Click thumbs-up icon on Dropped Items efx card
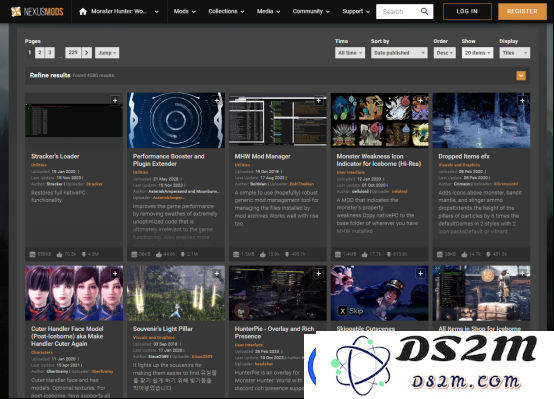Image resolution: width=554 pixels, height=399 pixels. (x=464, y=254)
